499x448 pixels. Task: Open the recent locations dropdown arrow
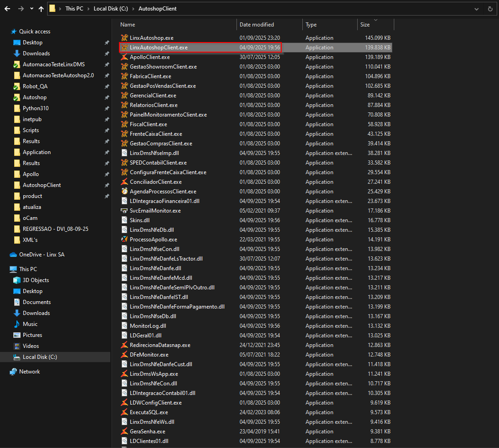click(32, 9)
